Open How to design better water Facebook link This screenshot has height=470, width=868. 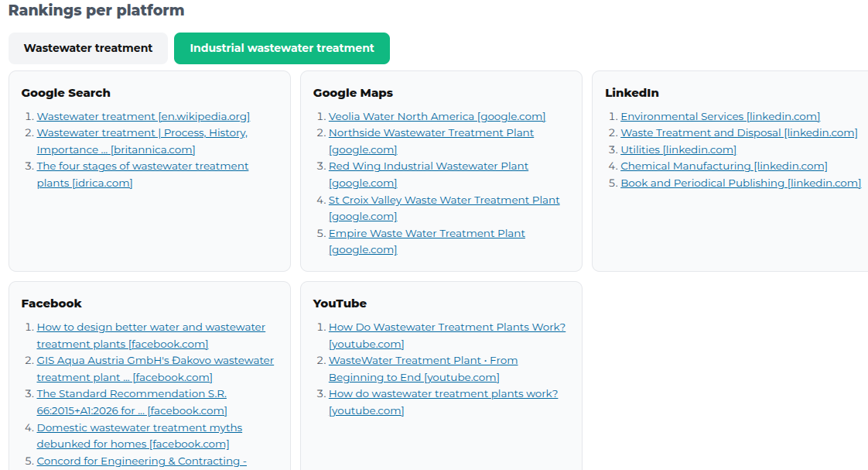(151, 335)
